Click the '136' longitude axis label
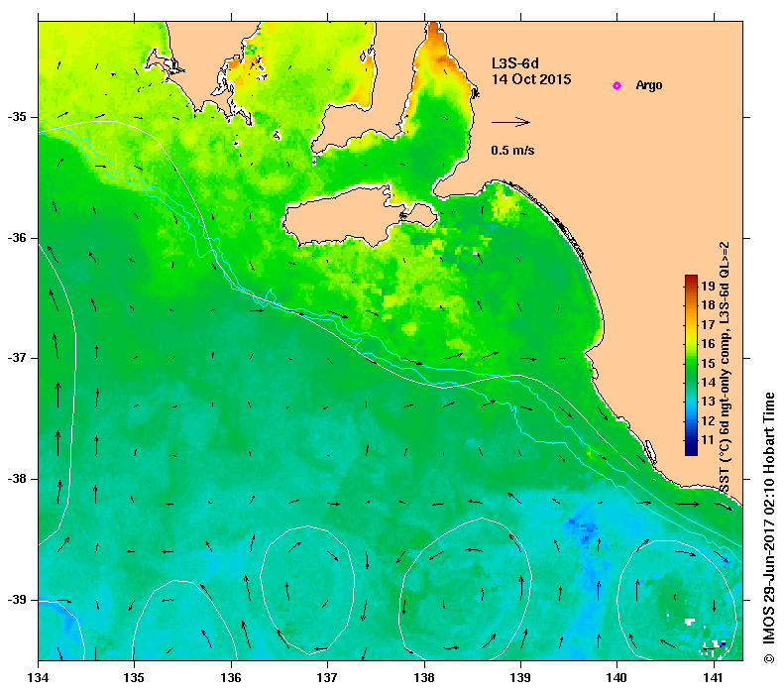 click(231, 678)
